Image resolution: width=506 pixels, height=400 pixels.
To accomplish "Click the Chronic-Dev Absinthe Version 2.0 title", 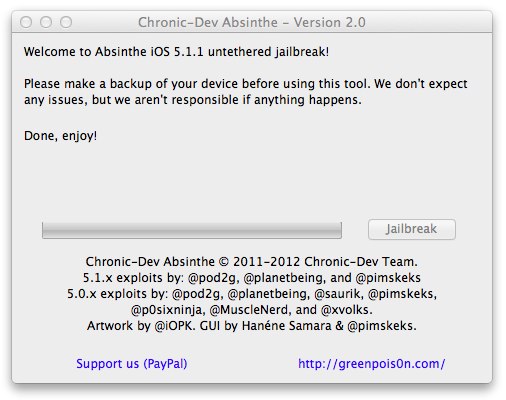I will [252, 22].
